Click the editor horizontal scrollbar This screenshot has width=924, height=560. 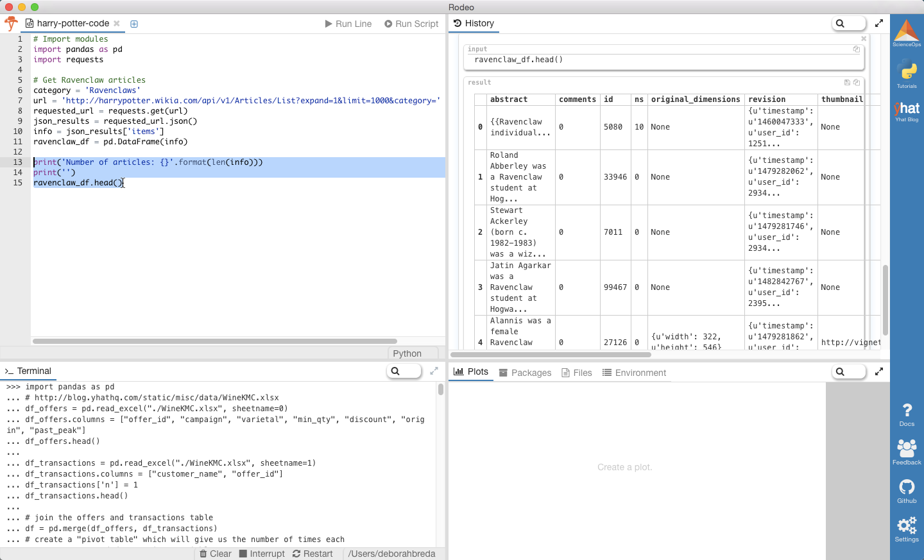pos(215,341)
